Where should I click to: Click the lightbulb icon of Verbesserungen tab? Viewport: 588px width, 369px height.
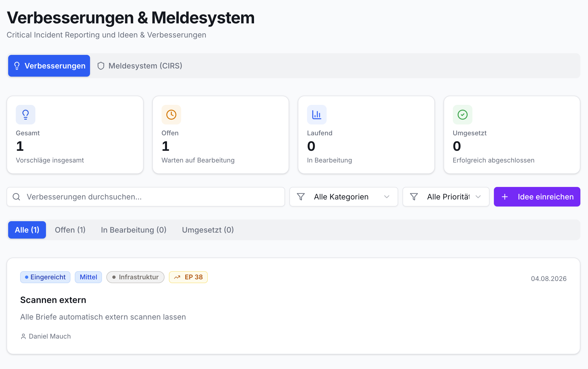pos(17,66)
